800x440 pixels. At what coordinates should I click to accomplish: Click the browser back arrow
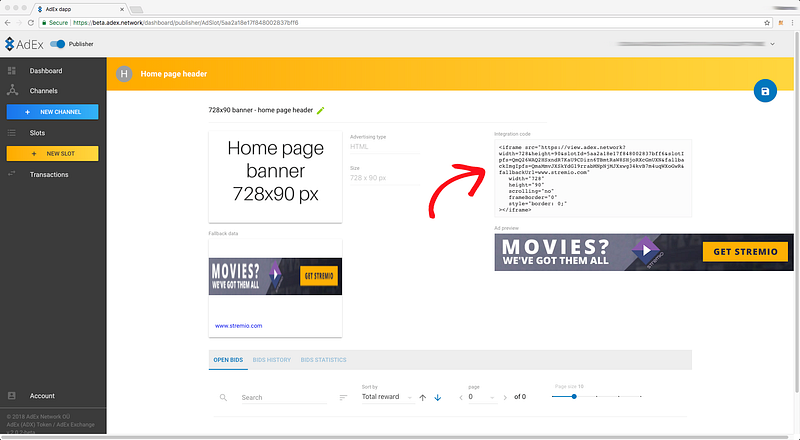point(7,23)
